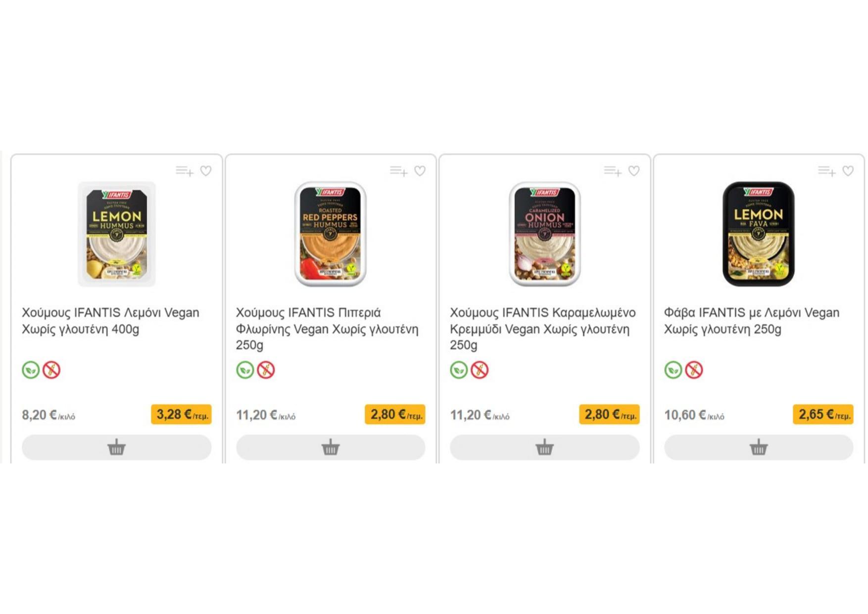The image size is (868, 614).
Task: Add Lemon Fava to shopping list
Action: click(826, 171)
